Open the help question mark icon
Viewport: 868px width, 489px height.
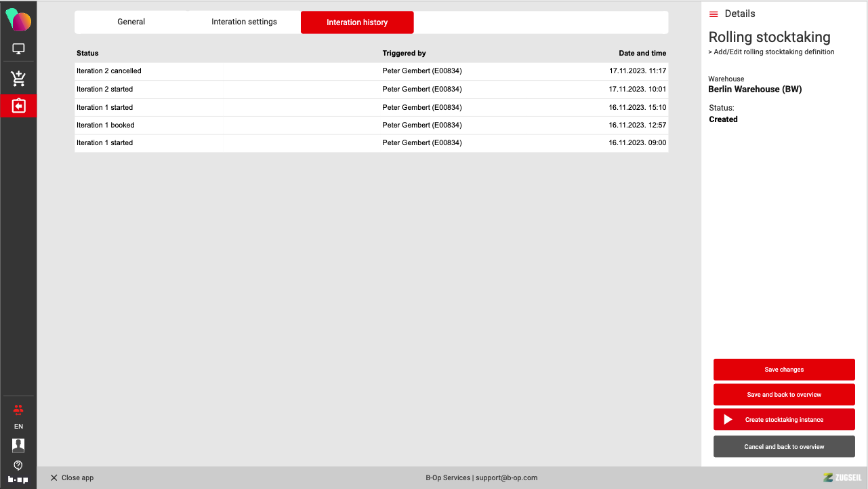[18, 465]
